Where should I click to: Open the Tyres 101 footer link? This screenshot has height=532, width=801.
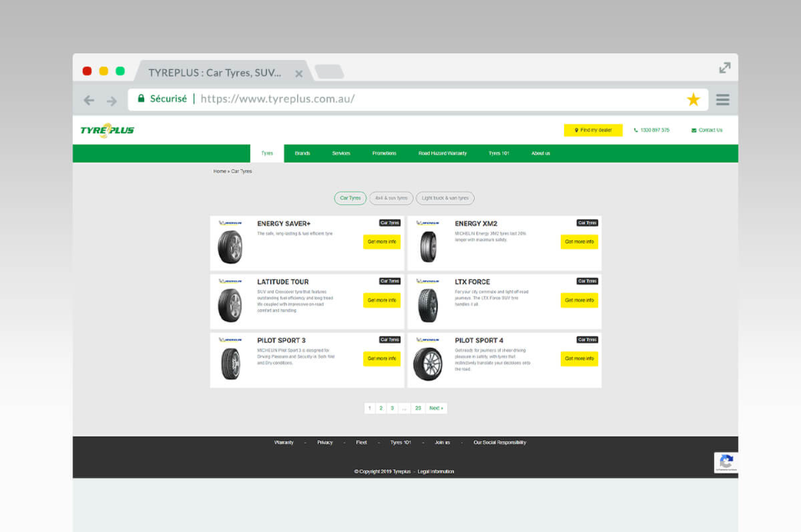tap(400, 443)
